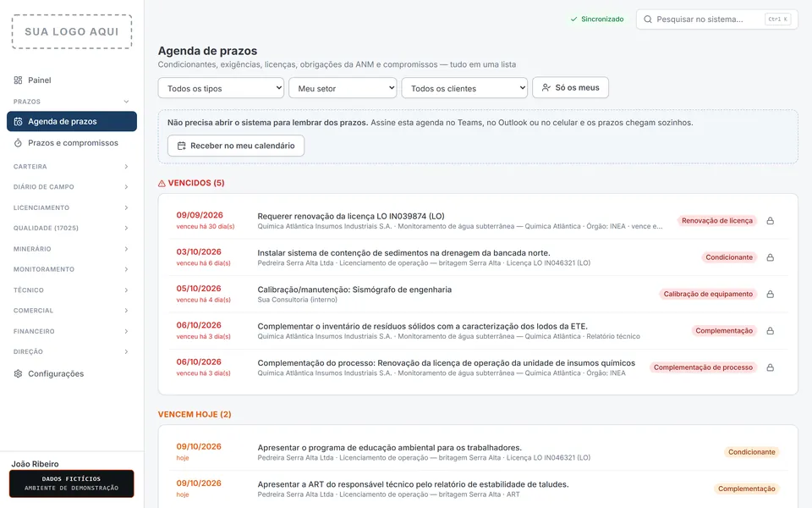The image size is (812, 508).
Task: Click the Agenda de prazos calendar icon
Action: point(18,121)
